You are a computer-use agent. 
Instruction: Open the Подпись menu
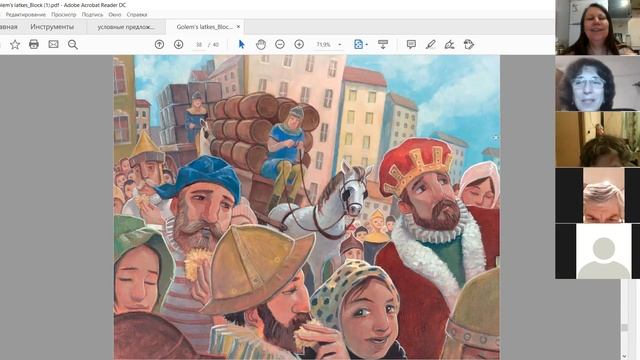pos(92,14)
